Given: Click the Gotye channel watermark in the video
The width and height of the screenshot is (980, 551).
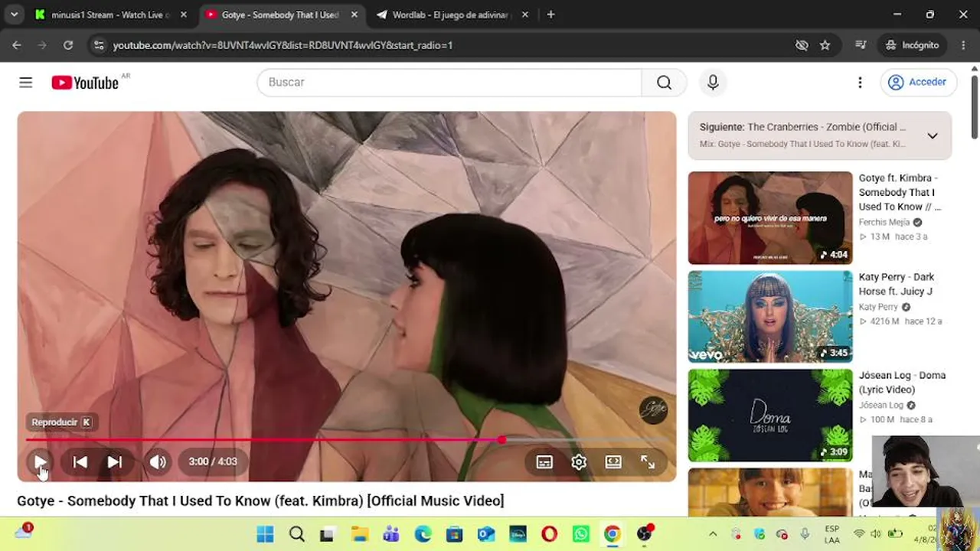Looking at the screenshot, I should pos(653,410).
